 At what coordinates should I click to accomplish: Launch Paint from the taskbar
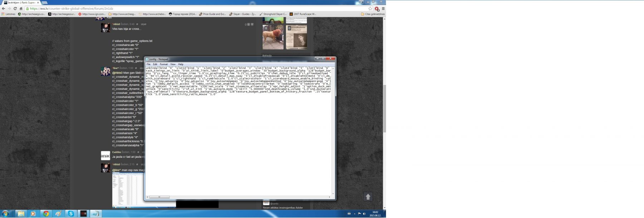click(x=58, y=214)
